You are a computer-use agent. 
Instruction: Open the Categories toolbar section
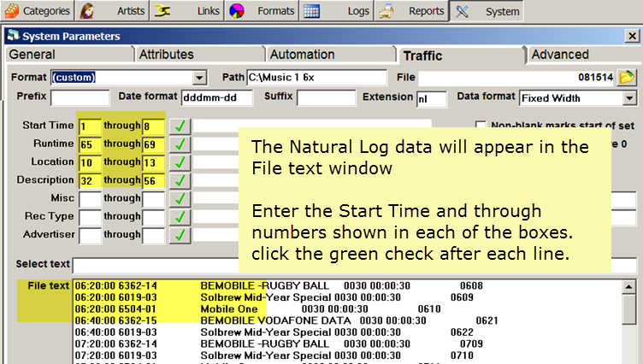pos(38,10)
